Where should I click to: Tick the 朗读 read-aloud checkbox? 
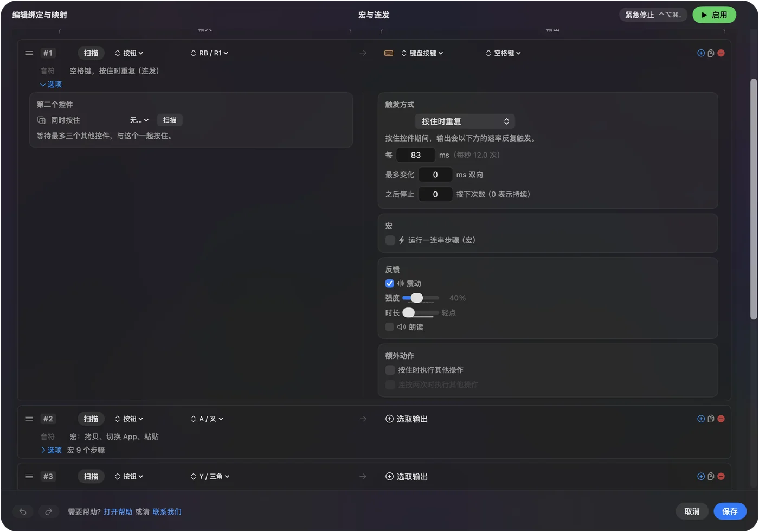coord(390,327)
